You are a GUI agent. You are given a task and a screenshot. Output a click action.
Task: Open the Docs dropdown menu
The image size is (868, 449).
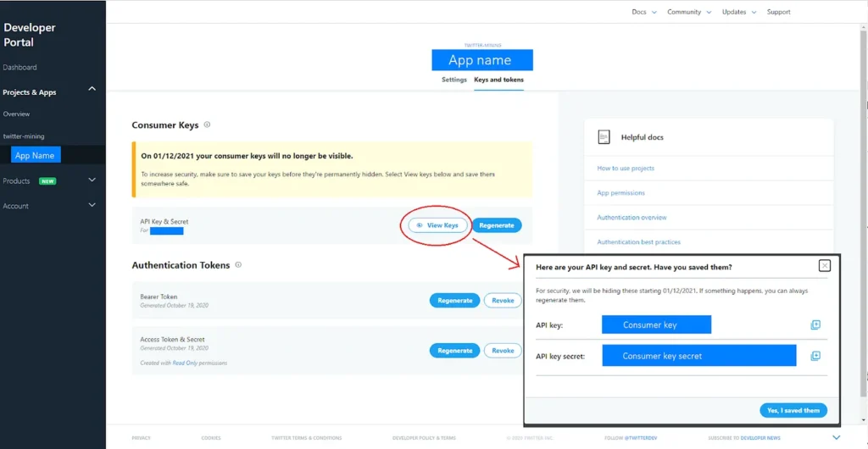tap(644, 12)
